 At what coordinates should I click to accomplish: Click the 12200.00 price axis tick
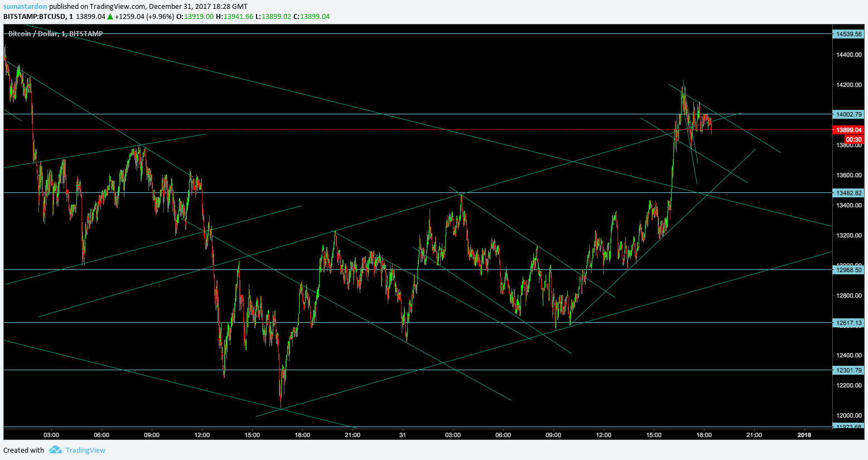[848, 385]
